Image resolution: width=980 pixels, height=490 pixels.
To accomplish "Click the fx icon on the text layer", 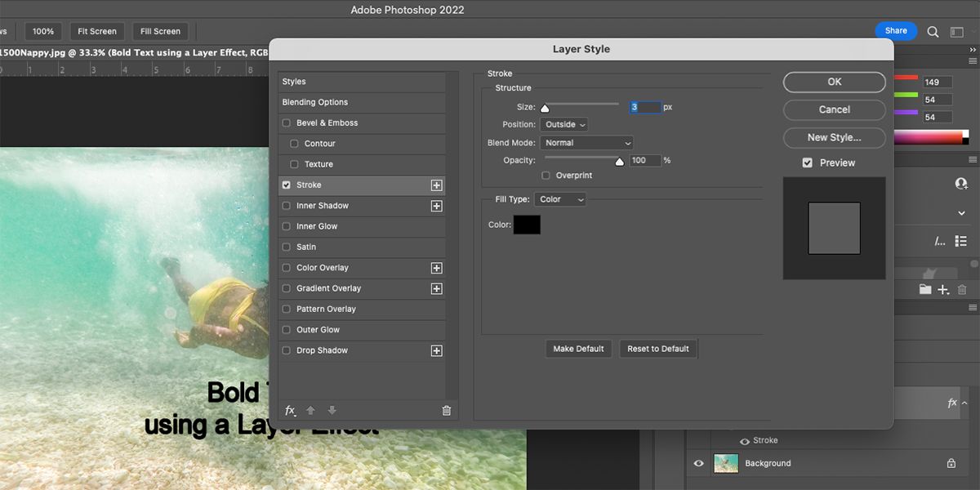I will pyautogui.click(x=951, y=403).
